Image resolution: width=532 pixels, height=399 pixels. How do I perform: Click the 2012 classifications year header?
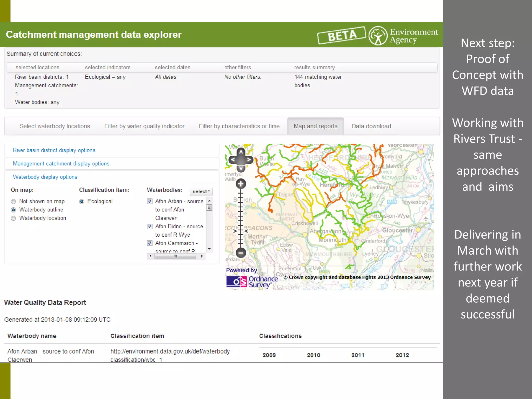(x=402, y=355)
